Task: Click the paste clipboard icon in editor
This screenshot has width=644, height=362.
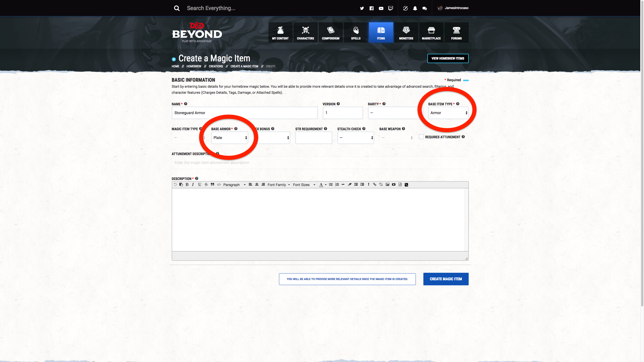Action: click(x=181, y=185)
